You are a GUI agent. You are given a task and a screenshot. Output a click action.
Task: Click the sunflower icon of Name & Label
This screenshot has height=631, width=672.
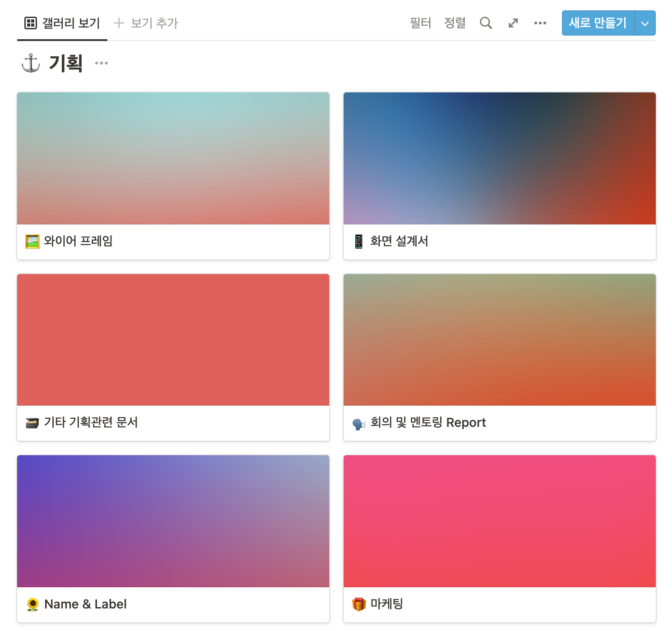coord(32,604)
